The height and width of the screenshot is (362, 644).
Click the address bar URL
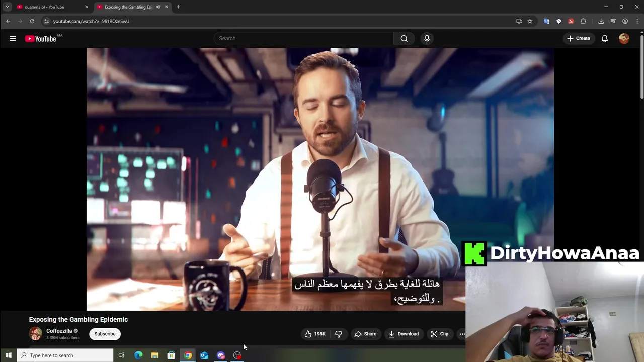click(x=91, y=21)
